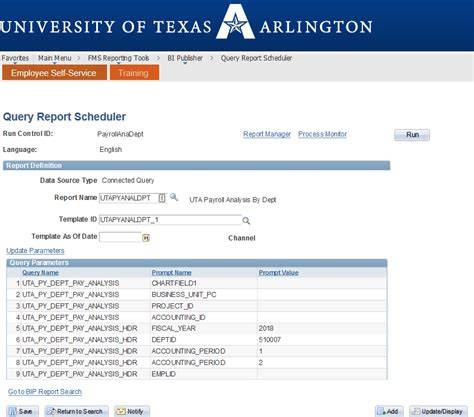The width and height of the screenshot is (474, 417).
Task: Click the Query Parameters section header
Action: pyautogui.click(x=197, y=263)
